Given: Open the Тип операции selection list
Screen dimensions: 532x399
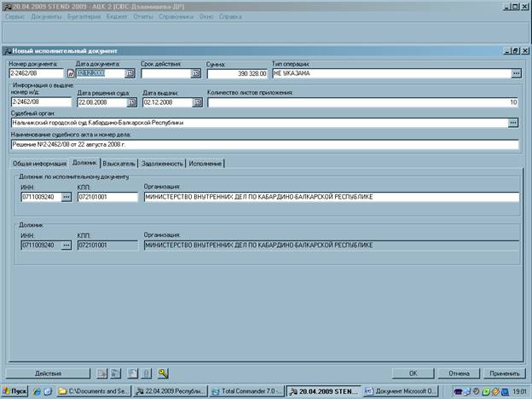Looking at the screenshot, I should tap(515, 74).
